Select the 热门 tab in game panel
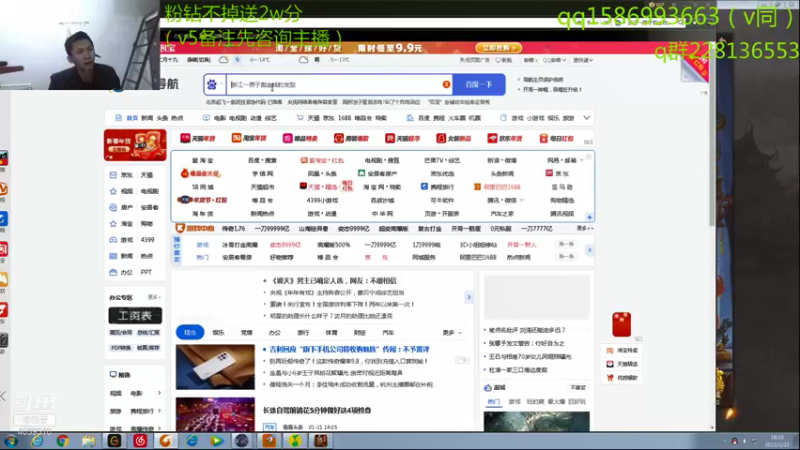This screenshot has height=450, width=800. click(x=493, y=402)
